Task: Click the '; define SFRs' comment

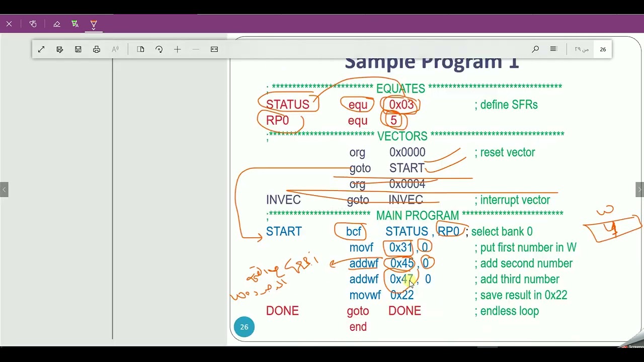Action: (506, 105)
